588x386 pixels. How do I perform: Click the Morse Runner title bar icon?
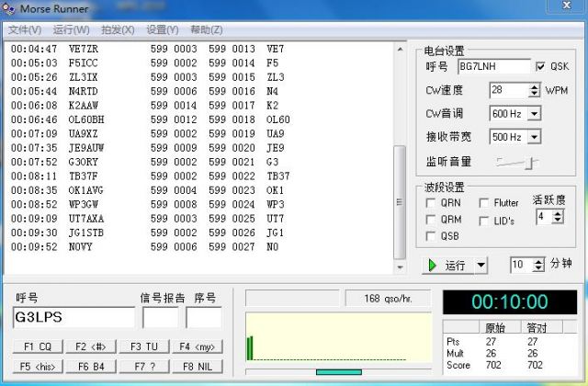pos(8,8)
